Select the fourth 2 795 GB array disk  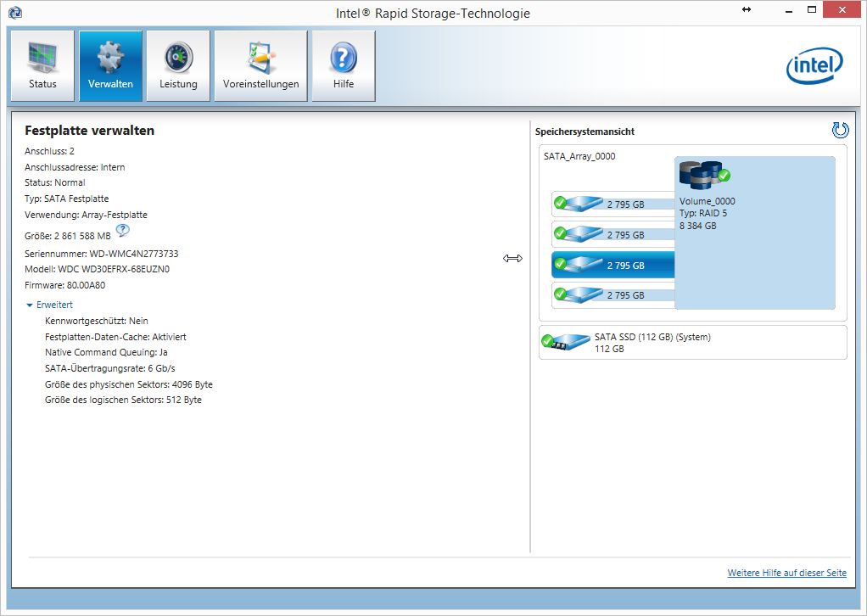[x=613, y=294]
